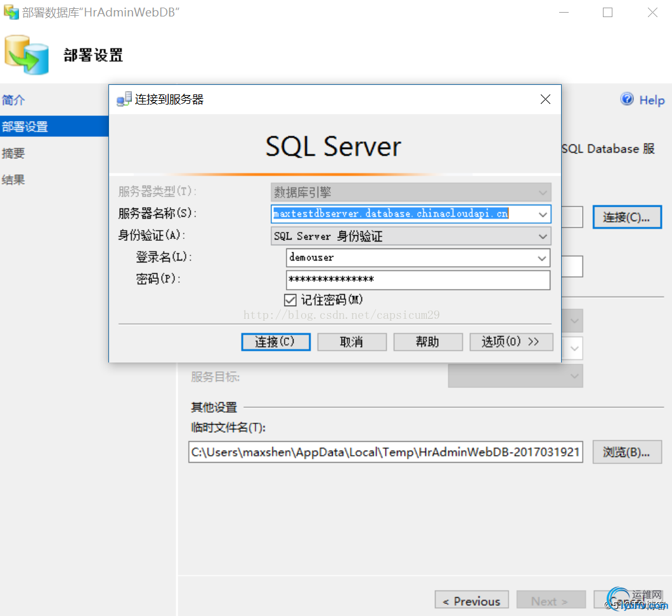Image resolution: width=672 pixels, height=616 pixels.
Task: Click the 浏览(B)... browse button
Action: pos(627,452)
